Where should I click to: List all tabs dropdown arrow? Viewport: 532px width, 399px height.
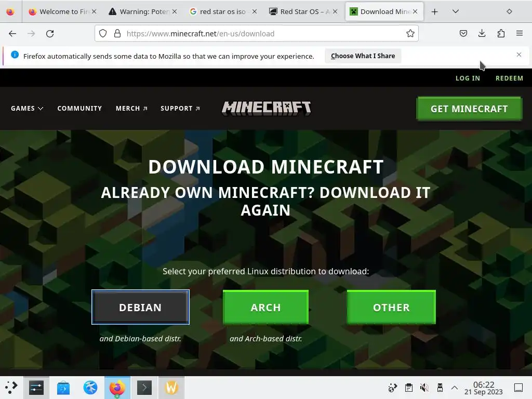pyautogui.click(x=456, y=11)
